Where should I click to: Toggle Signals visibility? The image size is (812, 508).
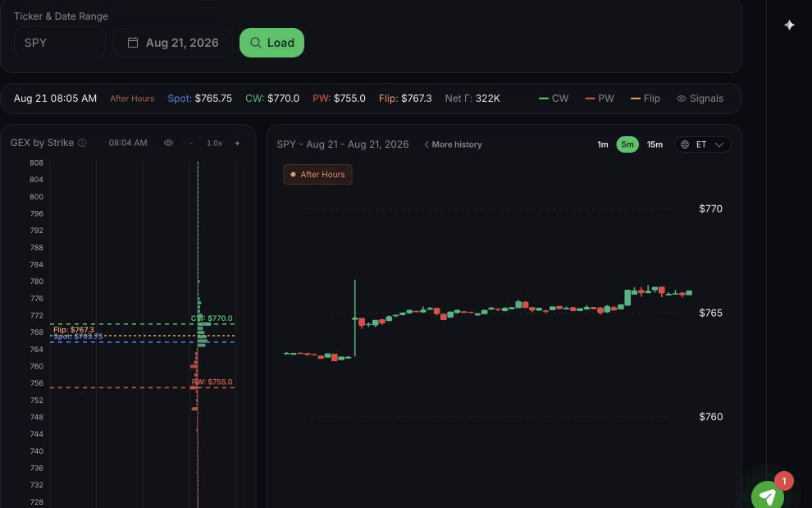[700, 98]
